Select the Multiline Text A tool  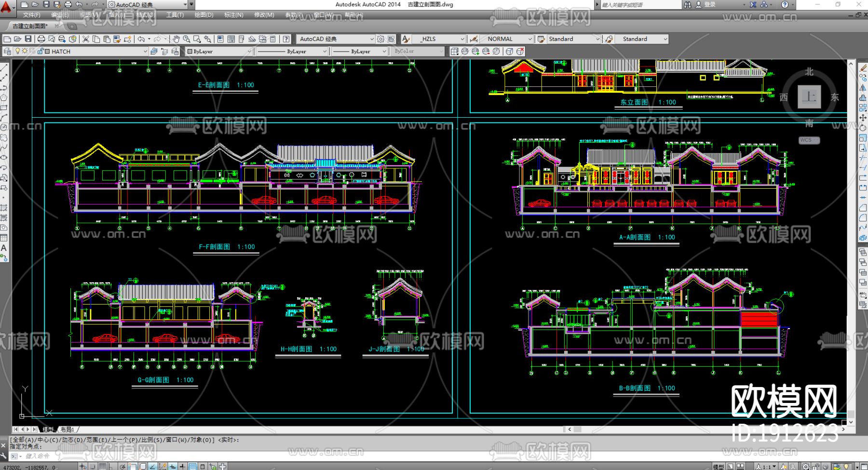point(4,248)
